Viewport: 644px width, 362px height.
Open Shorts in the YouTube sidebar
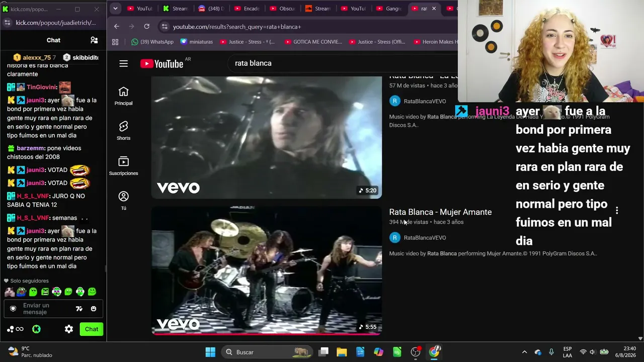pyautogui.click(x=123, y=131)
